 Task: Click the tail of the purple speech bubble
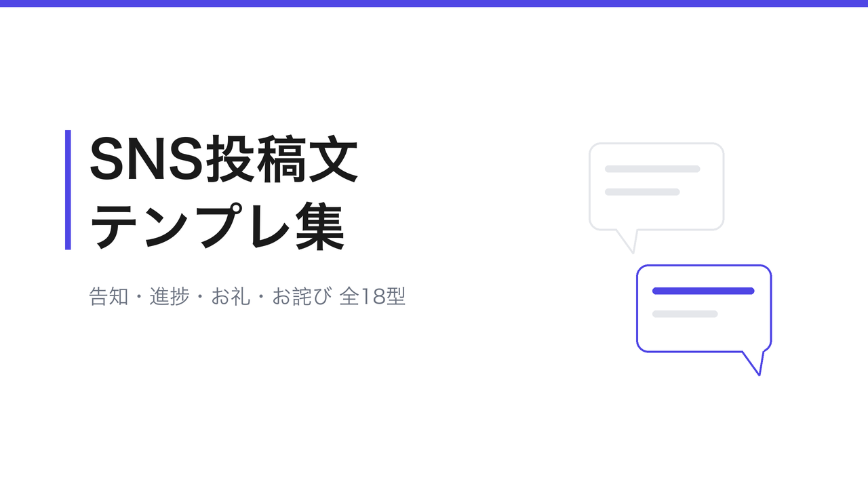click(754, 363)
